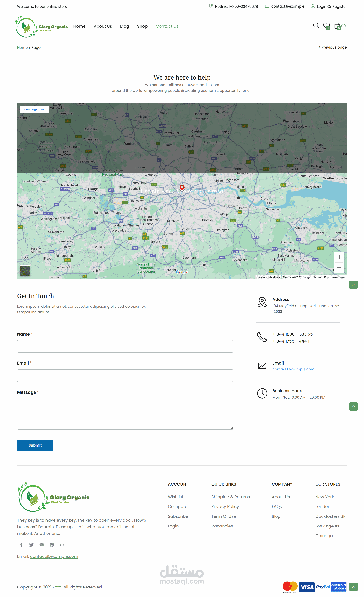Open Login Or Register link
Image resolution: width=364 pixels, height=597 pixels.
pyautogui.click(x=332, y=7)
